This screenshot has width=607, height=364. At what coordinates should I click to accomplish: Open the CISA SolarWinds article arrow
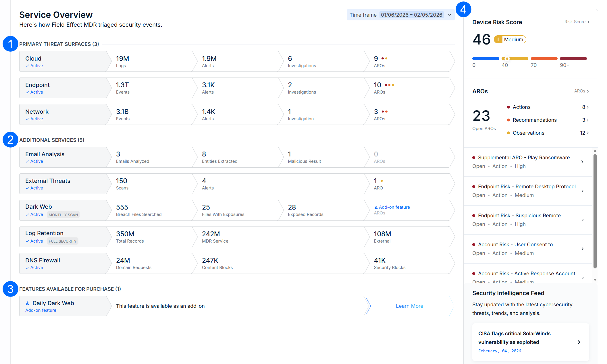point(579,342)
